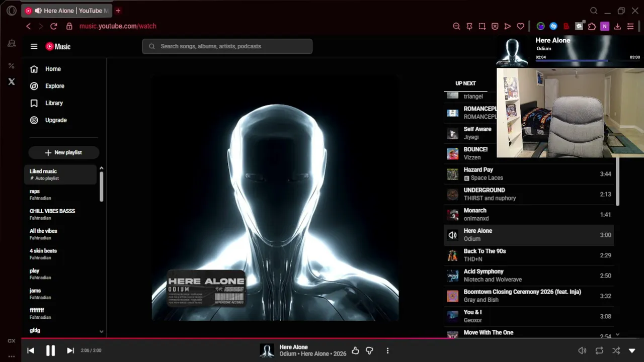Open the Shazam browser extension
The image size is (644, 362).
click(553, 26)
